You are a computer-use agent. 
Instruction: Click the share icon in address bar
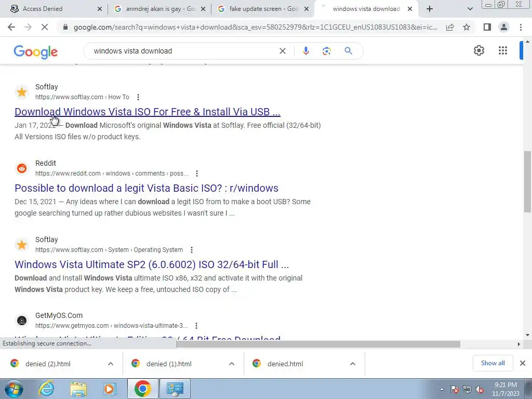coord(450,27)
